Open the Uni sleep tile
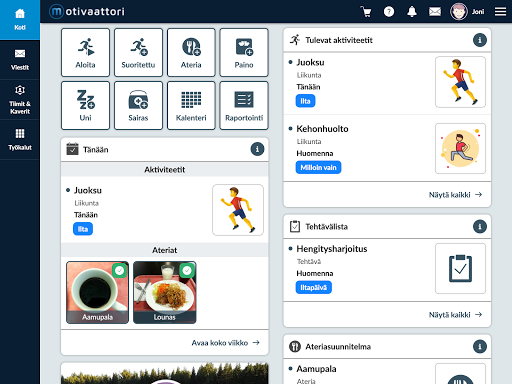Viewport: 512px width, 384px height. [85, 105]
